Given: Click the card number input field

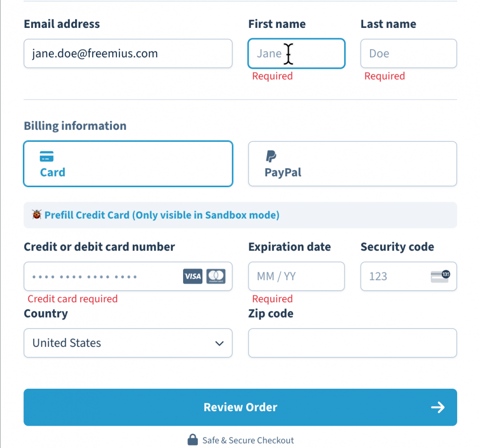Looking at the screenshot, I should tap(128, 276).
